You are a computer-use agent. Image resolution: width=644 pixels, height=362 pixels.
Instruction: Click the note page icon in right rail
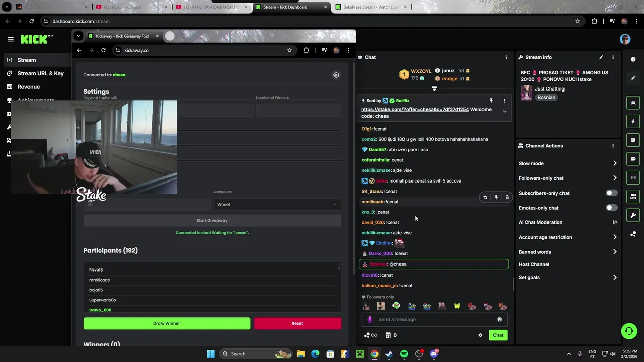point(633,140)
